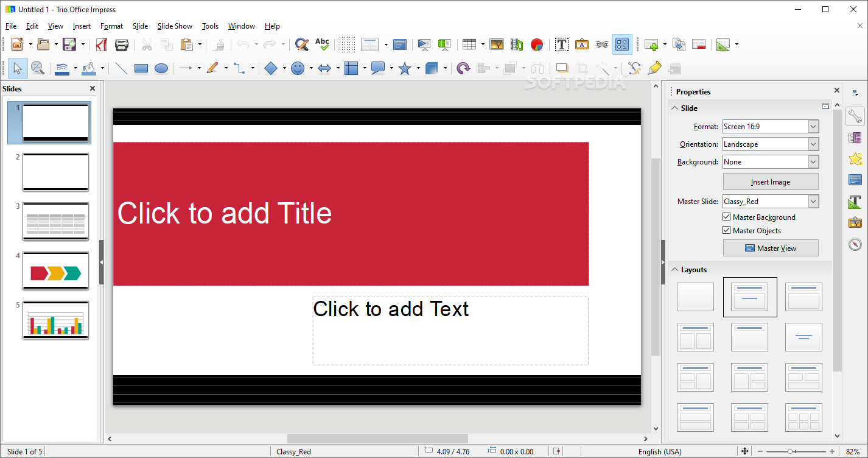Open the Format dropdown showing Screen 16:9
The height and width of the screenshot is (458, 868).
coord(771,127)
